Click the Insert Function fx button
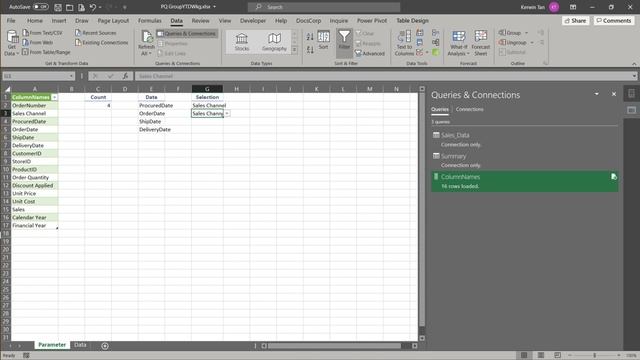The image size is (640, 360). coord(125,76)
